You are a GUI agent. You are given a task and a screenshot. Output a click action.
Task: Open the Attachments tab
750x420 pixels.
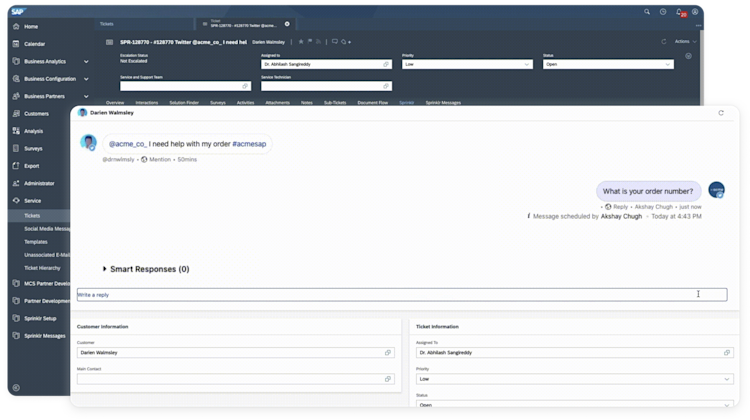pyautogui.click(x=277, y=103)
